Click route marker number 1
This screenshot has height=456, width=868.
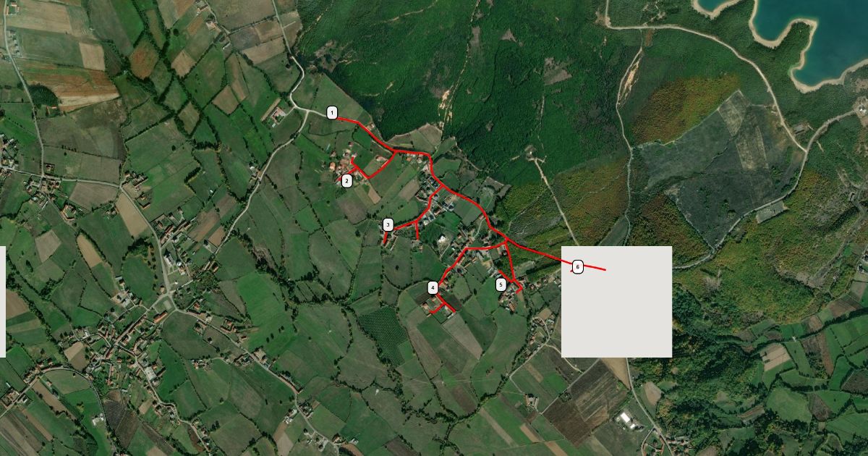click(x=332, y=112)
